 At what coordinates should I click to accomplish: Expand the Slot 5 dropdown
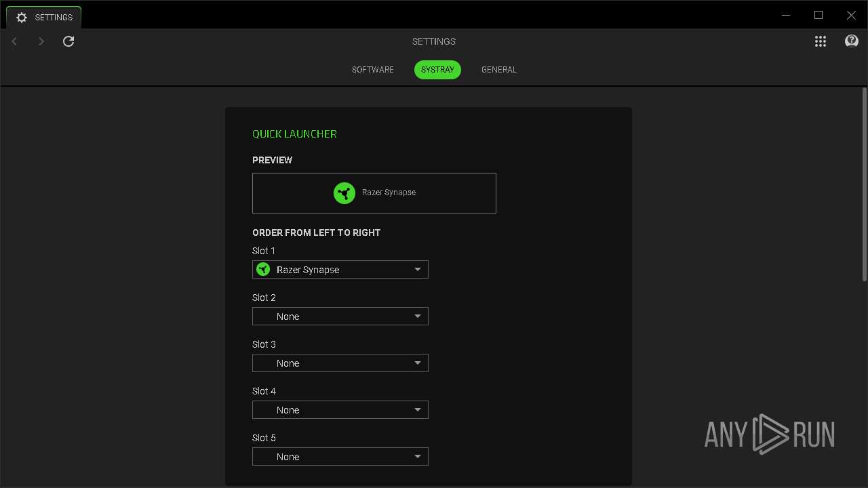coord(340,457)
